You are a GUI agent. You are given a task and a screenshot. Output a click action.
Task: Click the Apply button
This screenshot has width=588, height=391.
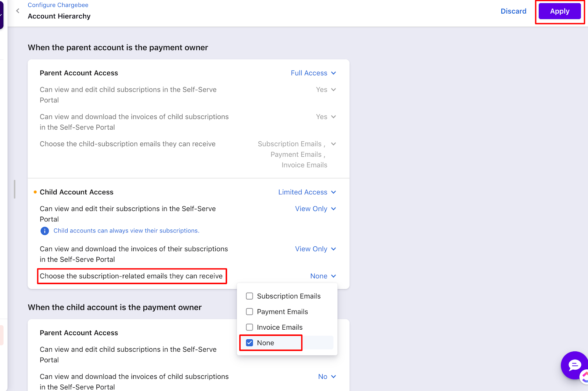[560, 11]
